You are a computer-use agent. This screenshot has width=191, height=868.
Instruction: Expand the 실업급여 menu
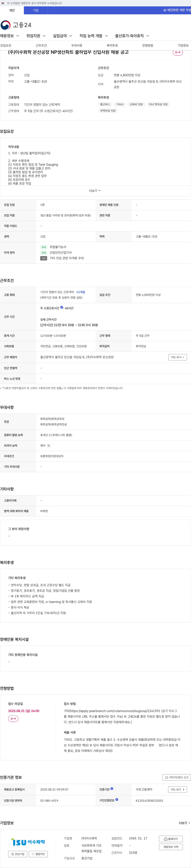[x=62, y=36]
